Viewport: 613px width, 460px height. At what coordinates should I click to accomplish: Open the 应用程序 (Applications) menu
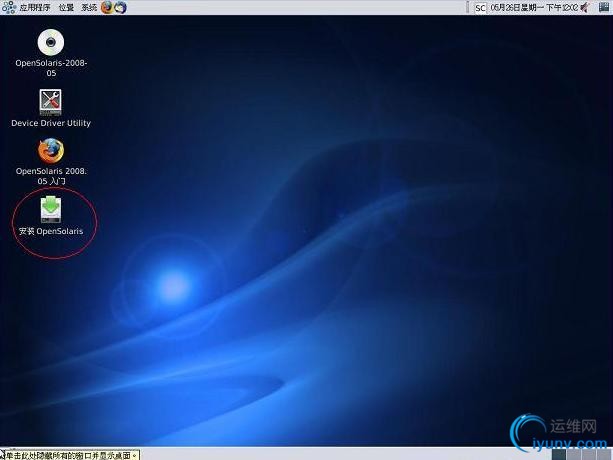pos(35,7)
